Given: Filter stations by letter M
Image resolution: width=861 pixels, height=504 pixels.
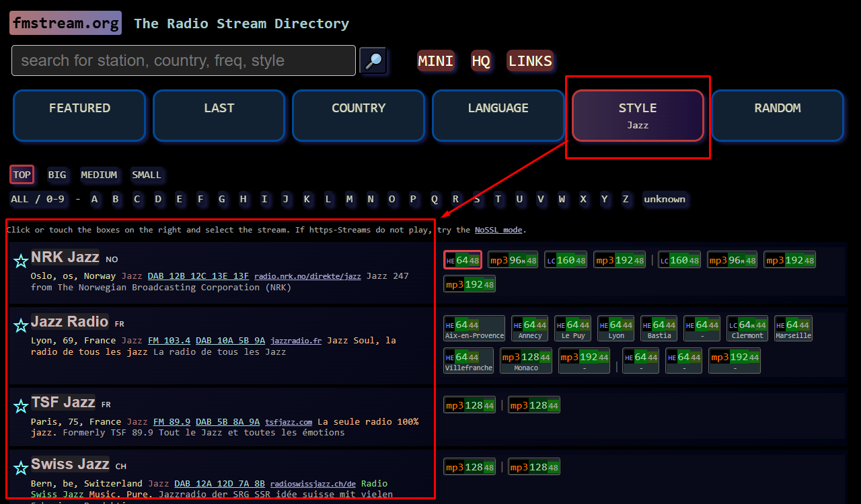Looking at the screenshot, I should 349,199.
